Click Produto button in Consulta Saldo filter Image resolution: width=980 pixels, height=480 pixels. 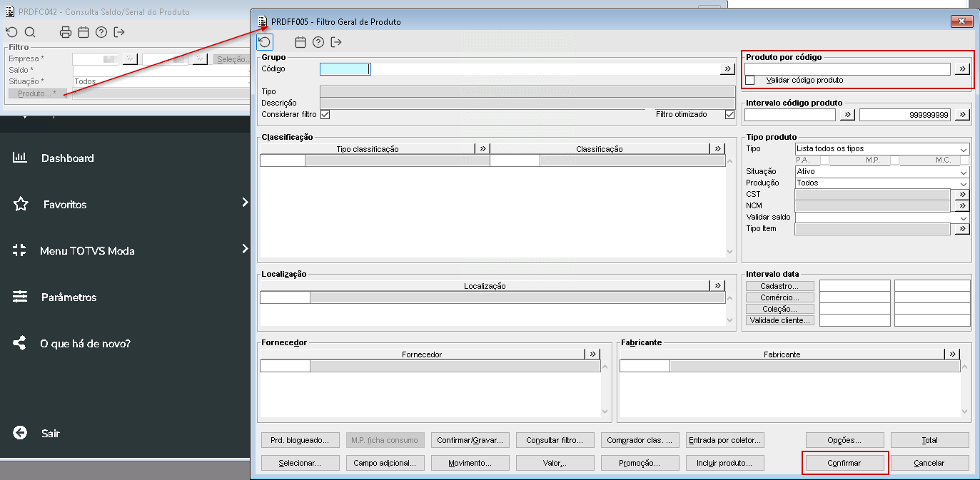pyautogui.click(x=37, y=93)
